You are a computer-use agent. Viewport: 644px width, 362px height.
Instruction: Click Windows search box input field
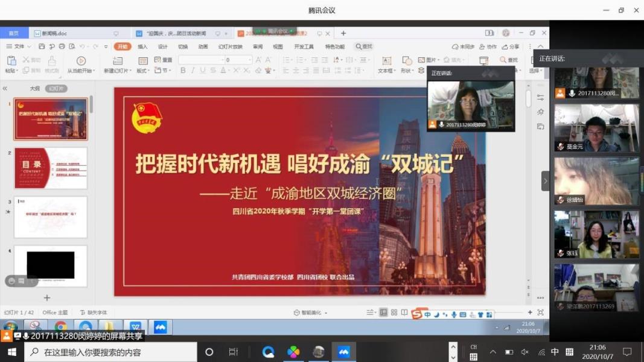(111, 352)
